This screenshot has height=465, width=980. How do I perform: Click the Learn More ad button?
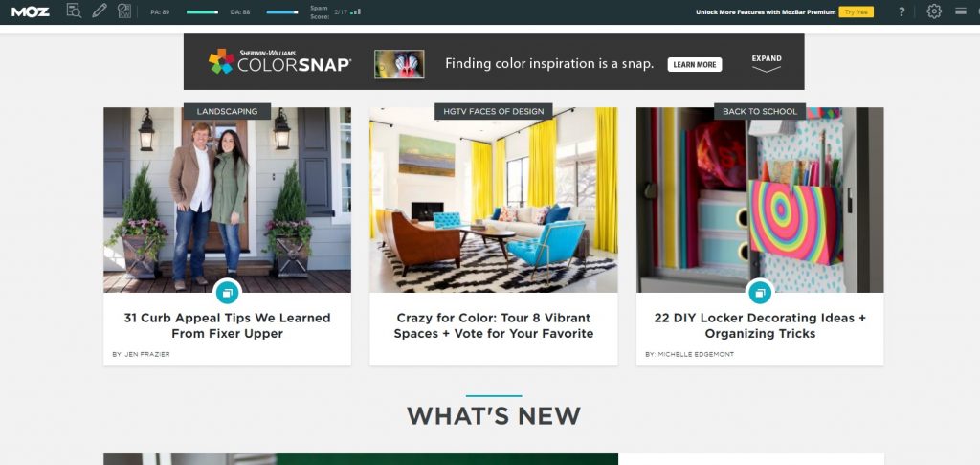coord(695,64)
